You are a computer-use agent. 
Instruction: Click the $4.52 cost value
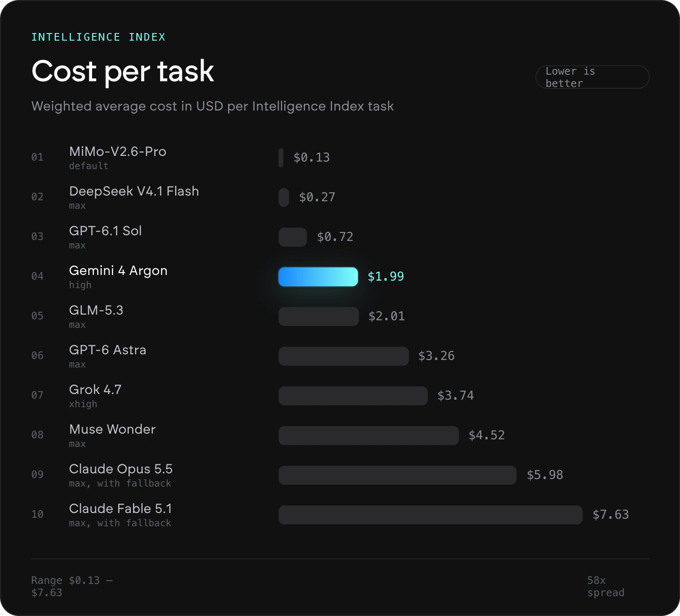[487, 435]
